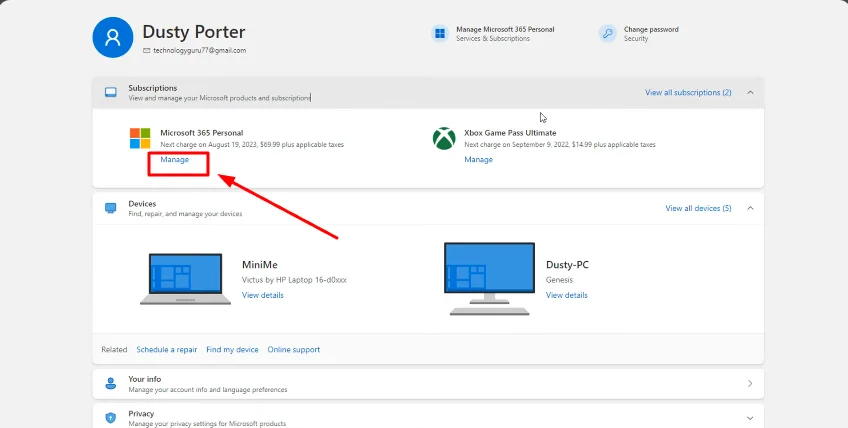Click the Your info section title

(x=144, y=379)
